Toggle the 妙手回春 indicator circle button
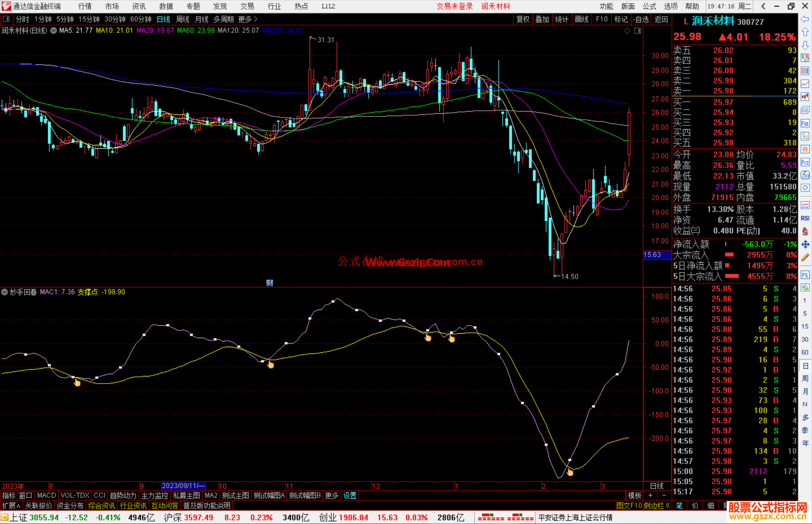The width and height of the screenshot is (812, 524). click(5, 292)
